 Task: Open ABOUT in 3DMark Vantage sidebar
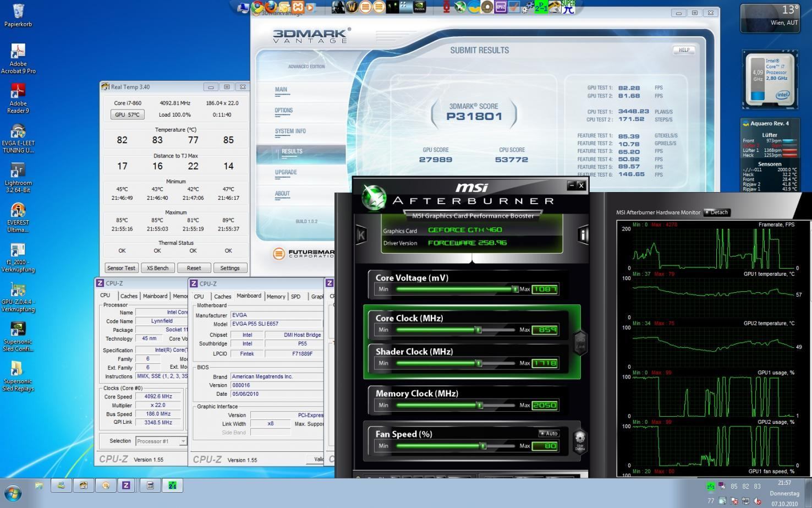[282, 194]
